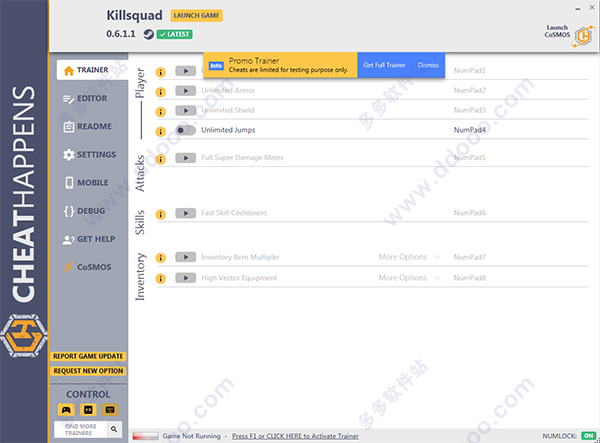Open info for Fast Skill Cooldowns
The width and height of the screenshot is (600, 443).
tap(161, 215)
